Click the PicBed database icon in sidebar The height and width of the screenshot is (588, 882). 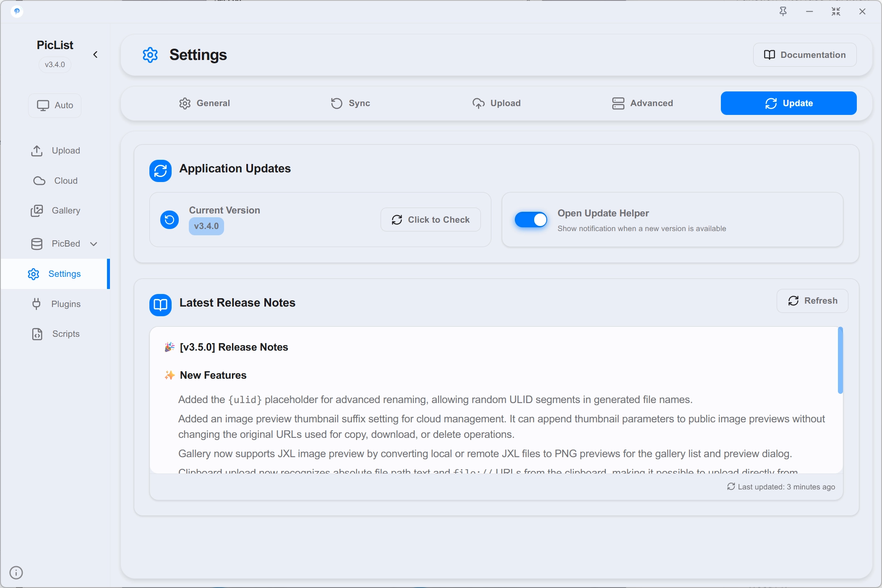click(x=37, y=244)
